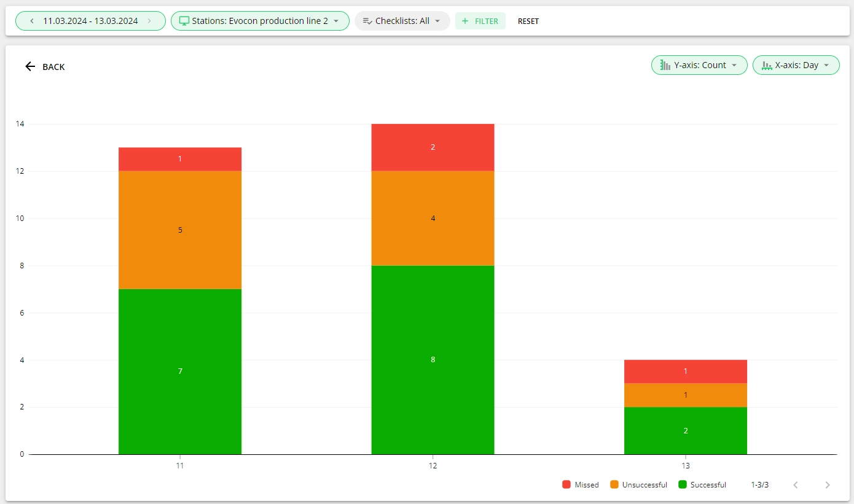Select the green Successful segment for day 12

pos(433,360)
